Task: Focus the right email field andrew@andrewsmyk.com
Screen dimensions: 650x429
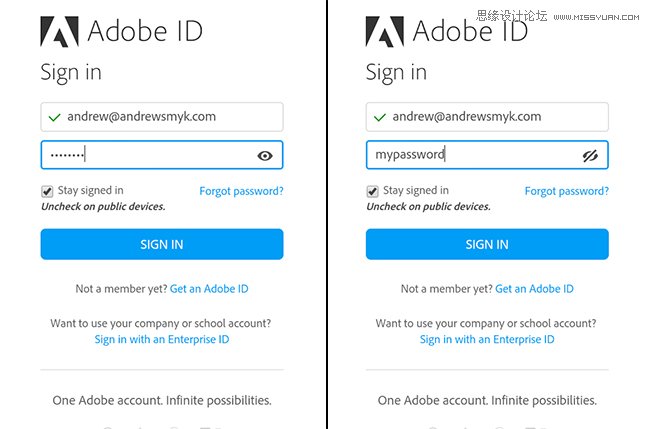Action: tap(487, 117)
